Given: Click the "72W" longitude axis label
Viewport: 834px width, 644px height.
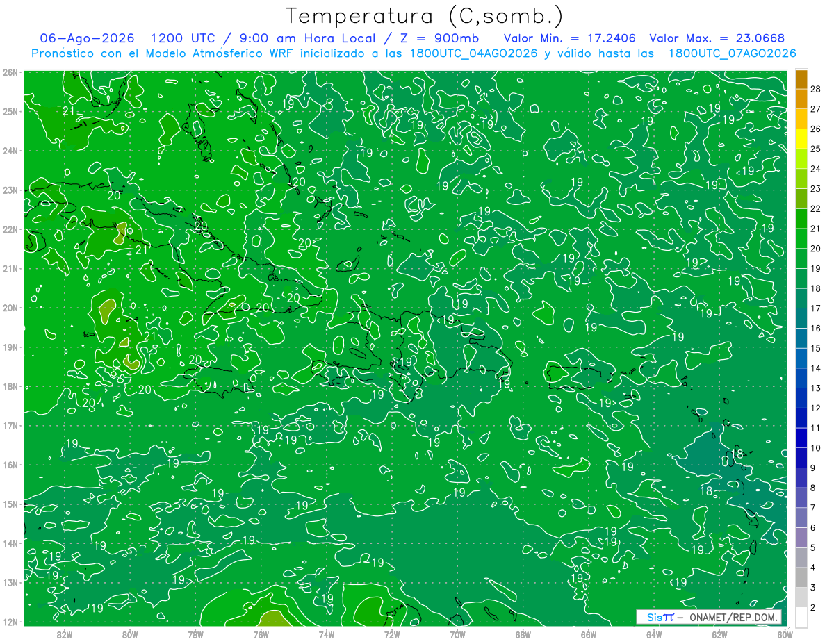Looking at the screenshot, I should (x=392, y=634).
